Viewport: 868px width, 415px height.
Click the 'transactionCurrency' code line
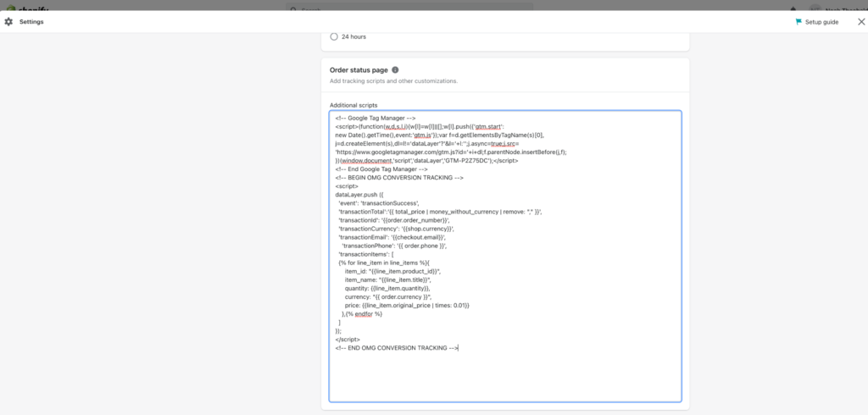(397, 229)
